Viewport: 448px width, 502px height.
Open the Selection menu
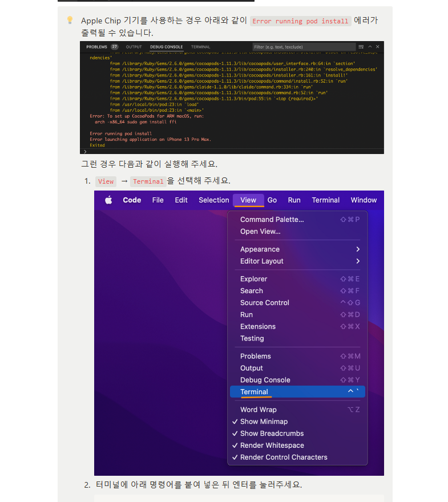coord(214,200)
